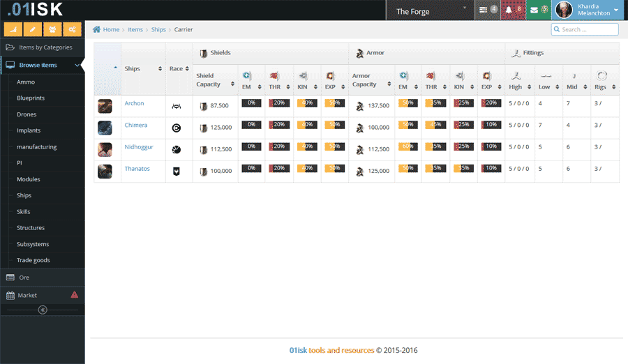Open Trade goods in the sidebar

pyautogui.click(x=33, y=260)
